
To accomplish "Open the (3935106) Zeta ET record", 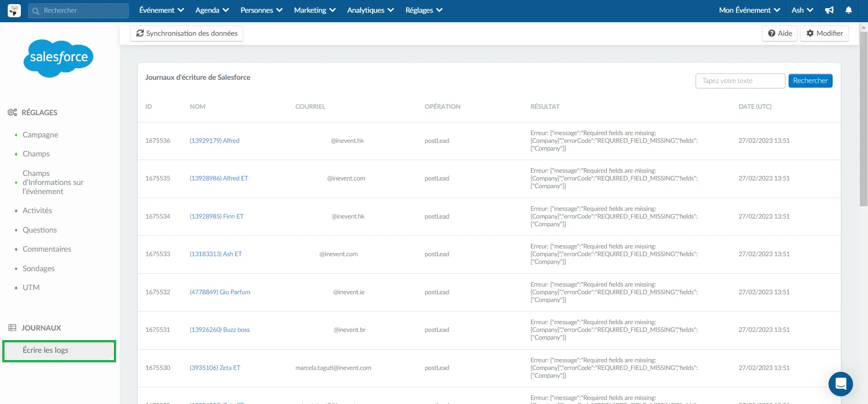I will coord(215,368).
